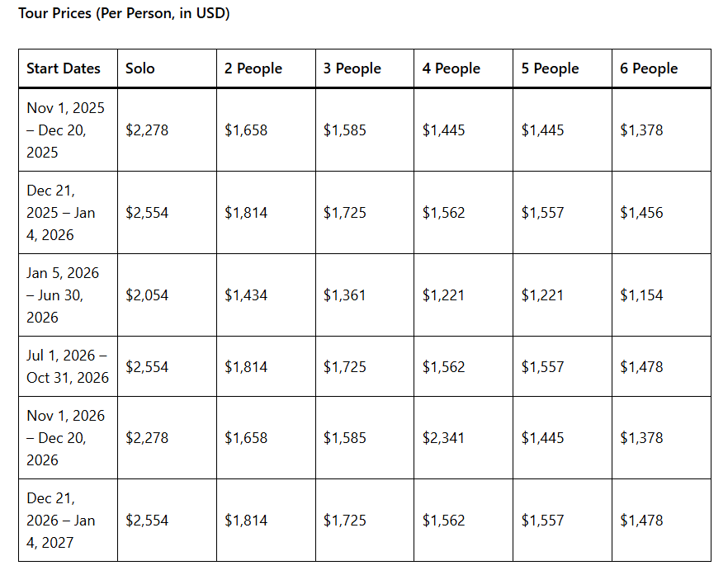Select the "6 People" column header

point(650,68)
